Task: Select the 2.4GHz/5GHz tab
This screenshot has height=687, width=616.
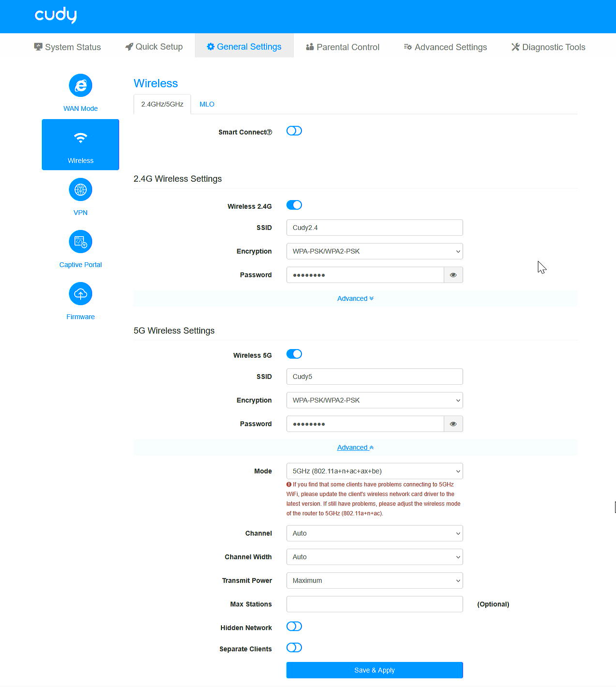Action: pos(162,105)
